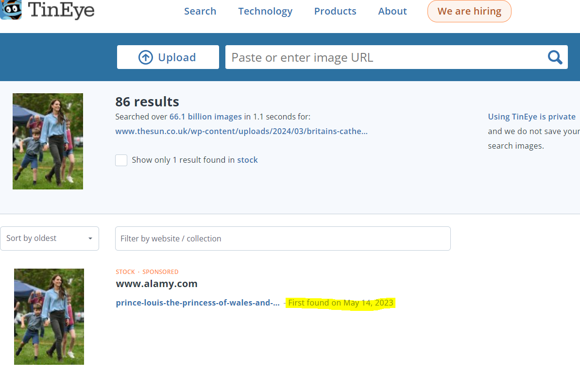Click the TinEye wordmark text
Image resolution: width=580 pixels, height=392 pixels.
point(61,10)
